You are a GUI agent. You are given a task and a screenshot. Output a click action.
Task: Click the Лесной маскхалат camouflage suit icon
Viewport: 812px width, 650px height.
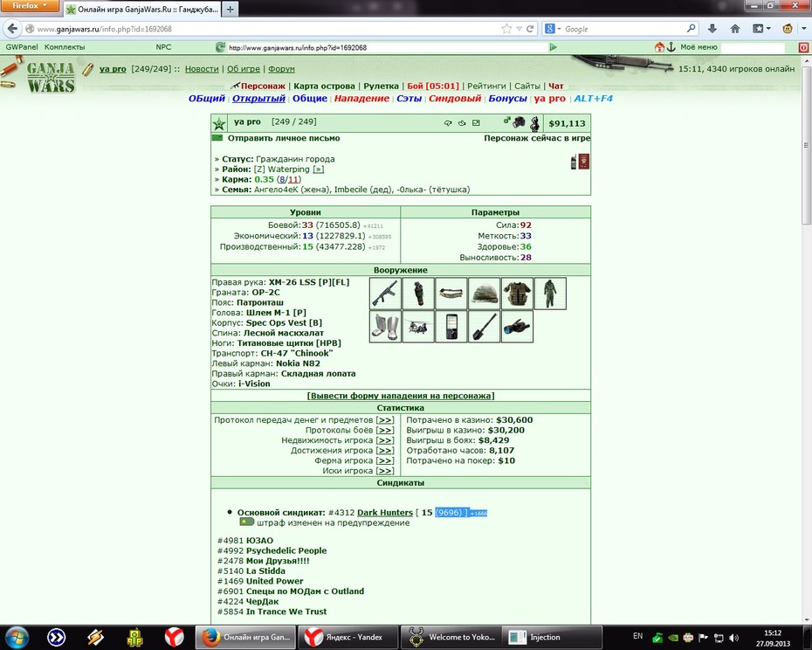pos(550,294)
